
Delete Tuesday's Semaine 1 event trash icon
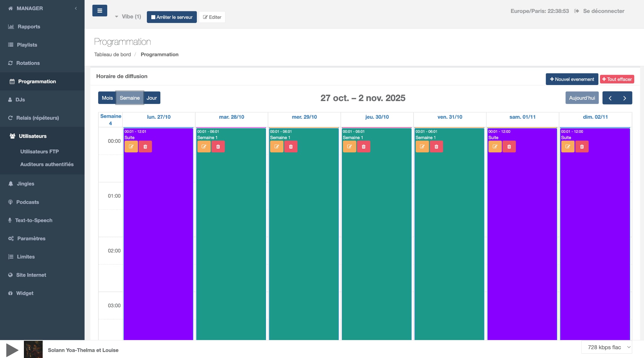coord(218,146)
